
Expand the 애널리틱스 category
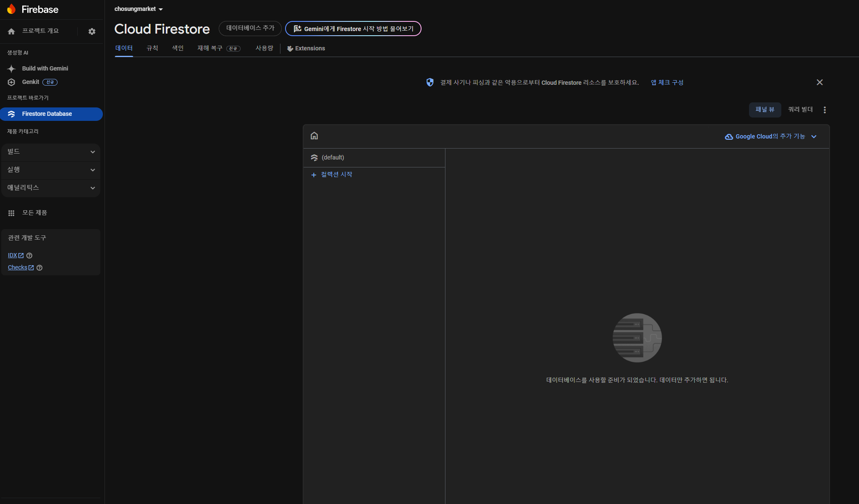point(51,188)
